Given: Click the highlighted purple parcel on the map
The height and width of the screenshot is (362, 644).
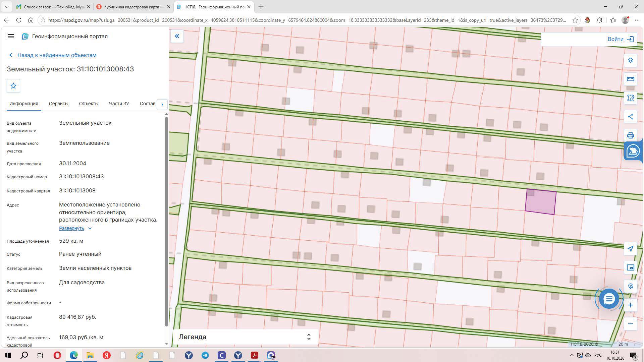Looking at the screenshot, I should click(540, 202).
